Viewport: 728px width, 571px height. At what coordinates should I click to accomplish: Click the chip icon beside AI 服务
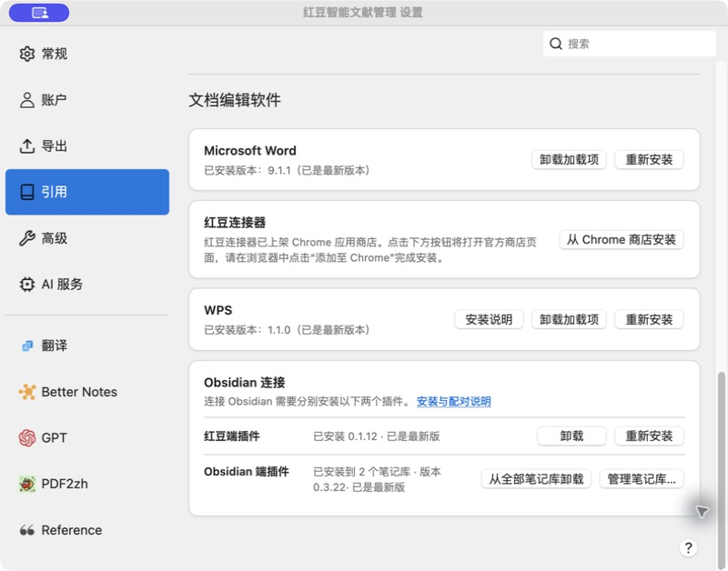point(27,284)
